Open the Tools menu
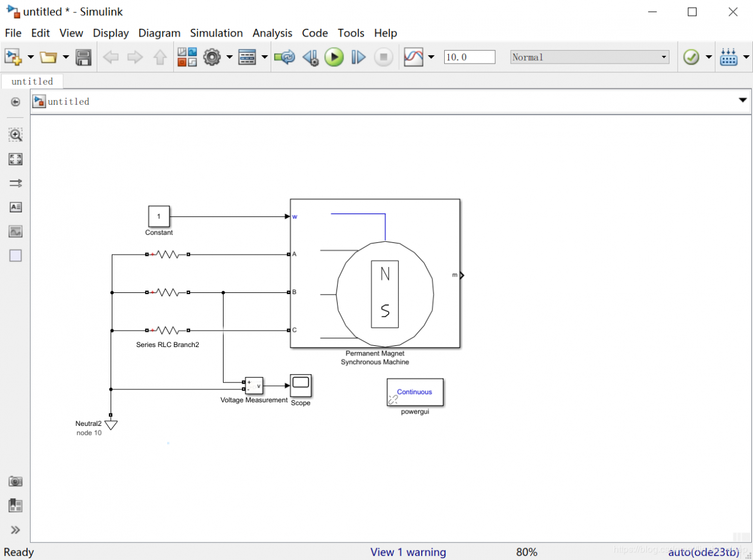Image resolution: width=753 pixels, height=560 pixels. [351, 33]
